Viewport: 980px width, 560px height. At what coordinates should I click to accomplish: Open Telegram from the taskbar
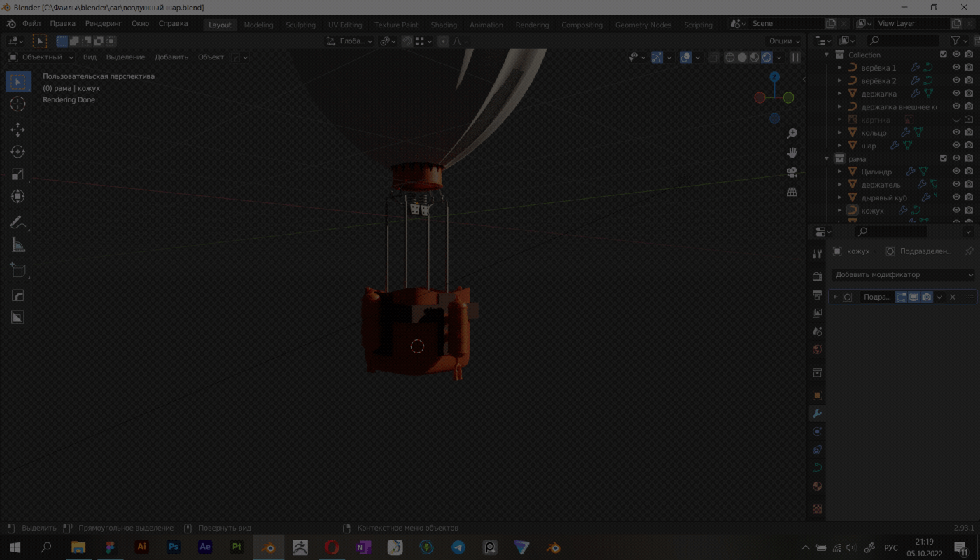458,547
